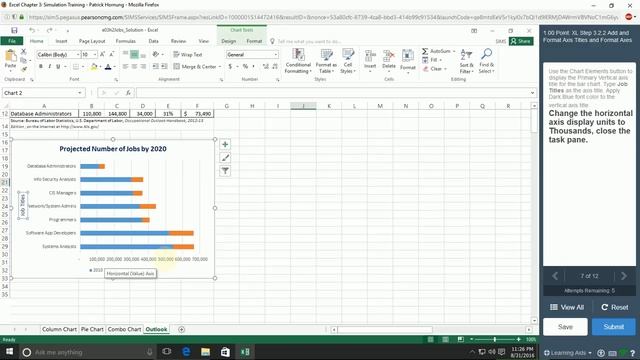The width and height of the screenshot is (640, 360).
Task: Open the Chart Tools Format tab
Action: (254, 41)
